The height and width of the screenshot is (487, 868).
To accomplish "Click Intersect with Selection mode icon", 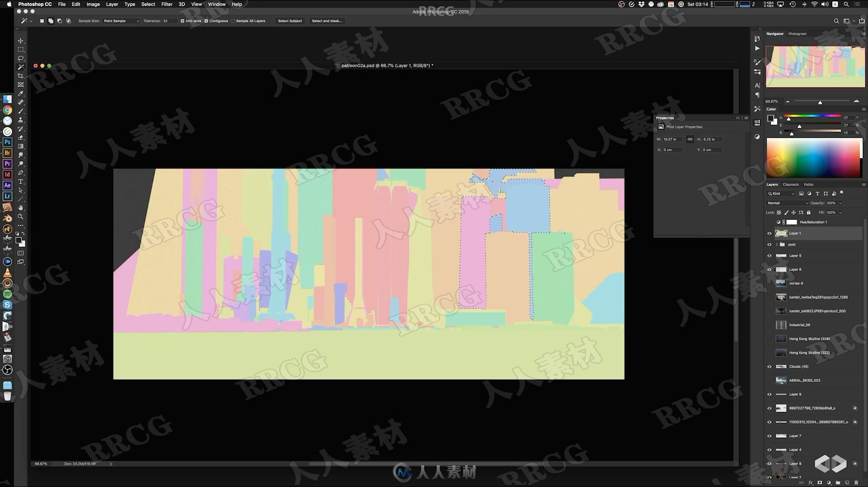I will tap(69, 21).
